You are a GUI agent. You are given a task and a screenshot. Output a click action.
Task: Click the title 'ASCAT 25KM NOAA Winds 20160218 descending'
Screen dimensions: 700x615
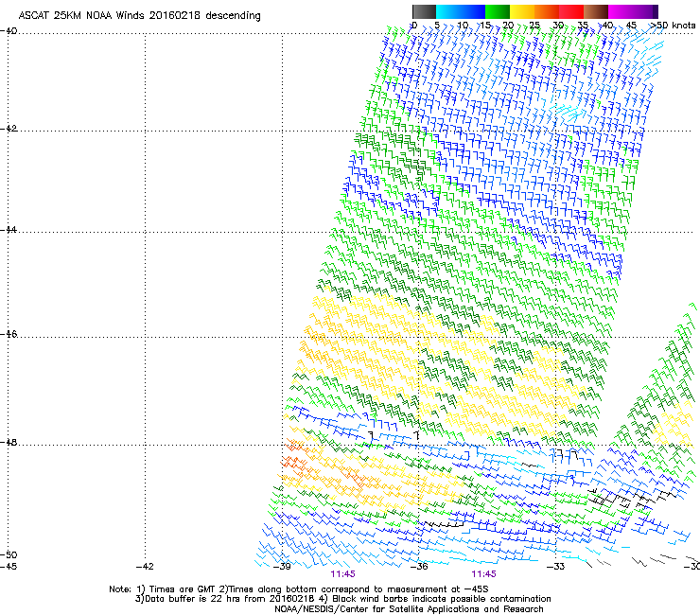[x=139, y=15]
